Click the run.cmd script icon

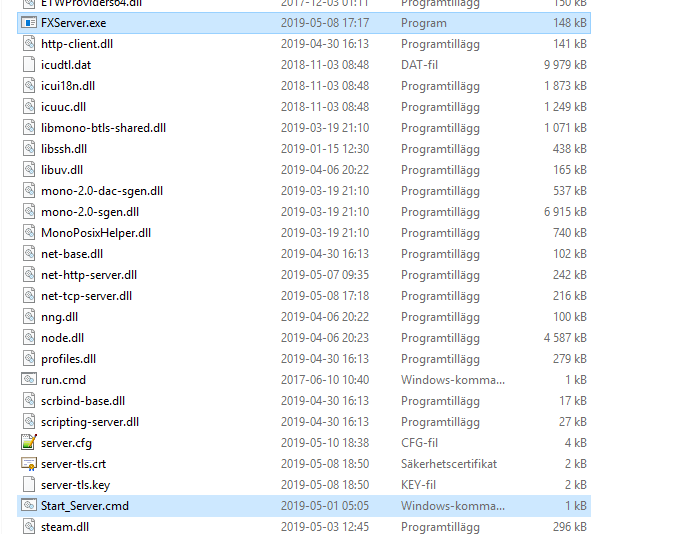tap(29, 379)
